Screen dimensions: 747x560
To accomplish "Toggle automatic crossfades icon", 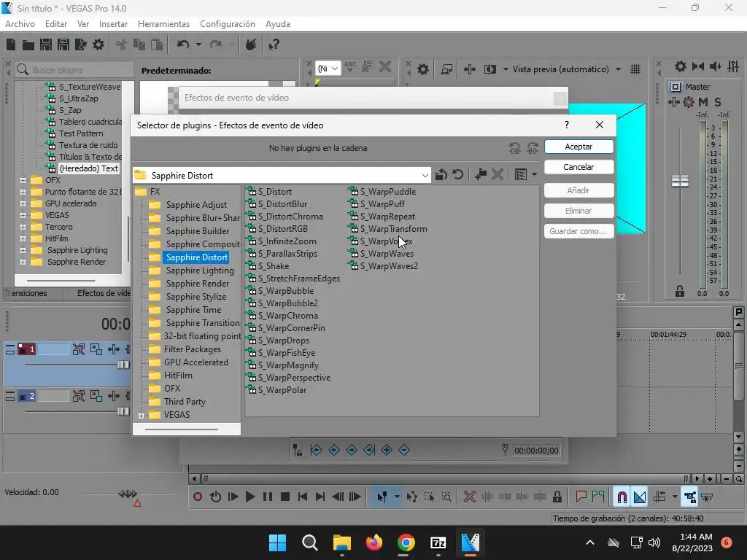I will click(x=639, y=497).
